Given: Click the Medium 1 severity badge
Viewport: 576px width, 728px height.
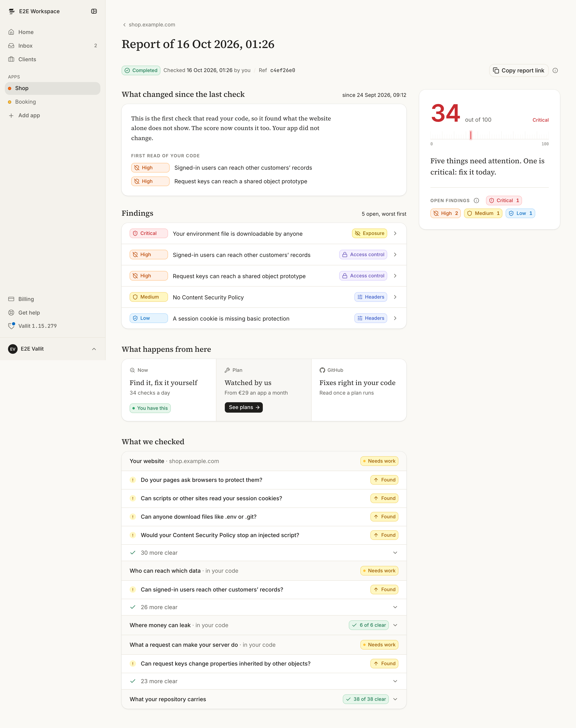Looking at the screenshot, I should tap(483, 214).
